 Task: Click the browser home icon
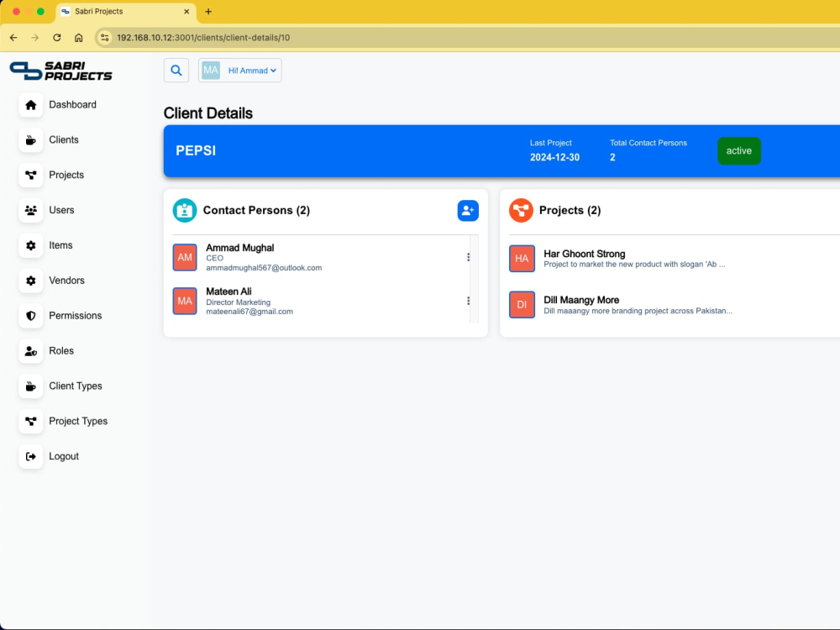(79, 38)
